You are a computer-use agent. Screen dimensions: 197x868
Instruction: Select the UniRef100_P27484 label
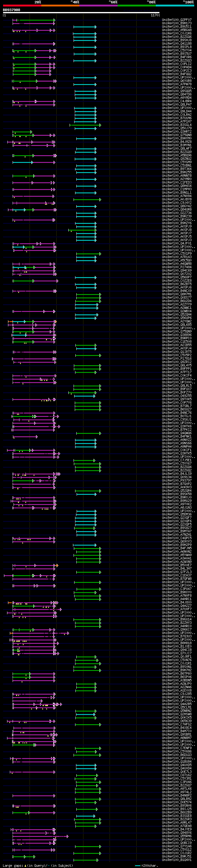click(177, 267)
